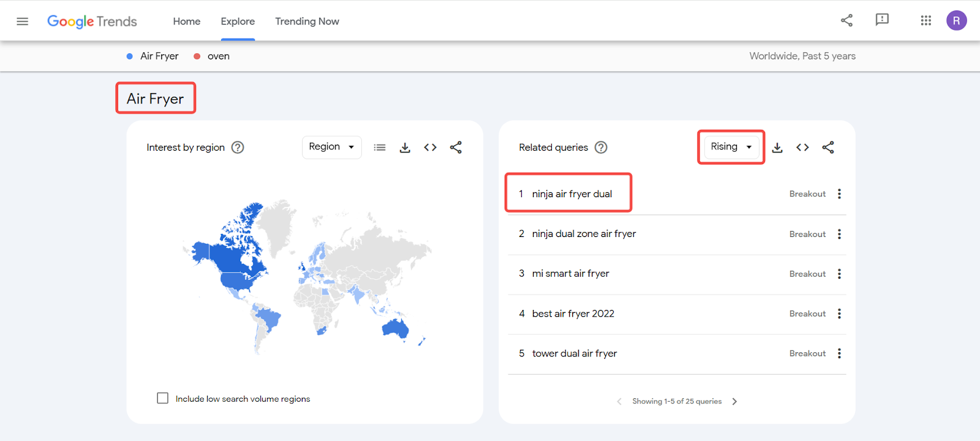Get embed code for Interest by region
980x441 pixels.
pos(430,148)
